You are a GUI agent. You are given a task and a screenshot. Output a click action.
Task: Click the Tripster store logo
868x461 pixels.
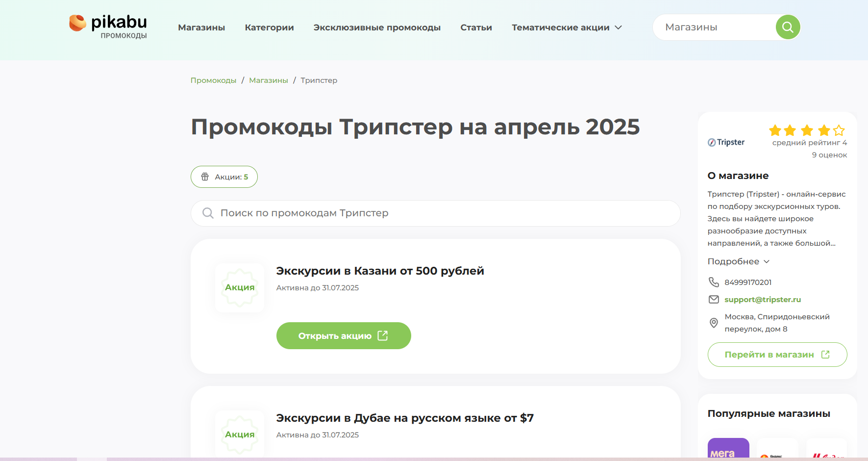click(726, 142)
